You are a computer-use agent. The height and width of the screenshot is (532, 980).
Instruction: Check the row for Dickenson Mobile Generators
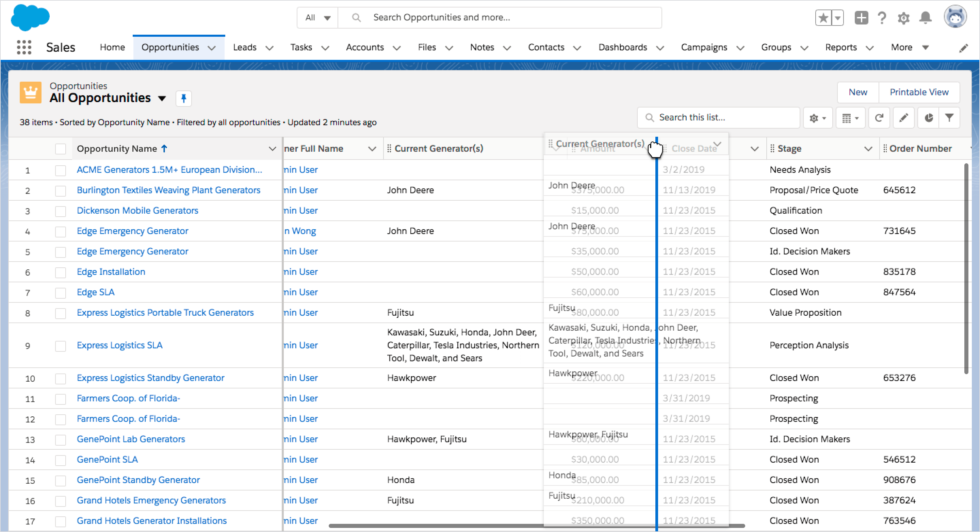click(61, 211)
